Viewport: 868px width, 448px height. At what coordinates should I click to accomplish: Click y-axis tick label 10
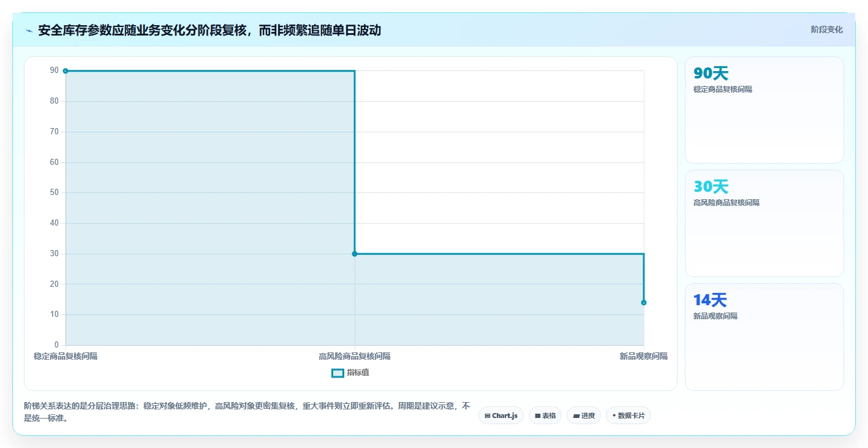tap(55, 314)
